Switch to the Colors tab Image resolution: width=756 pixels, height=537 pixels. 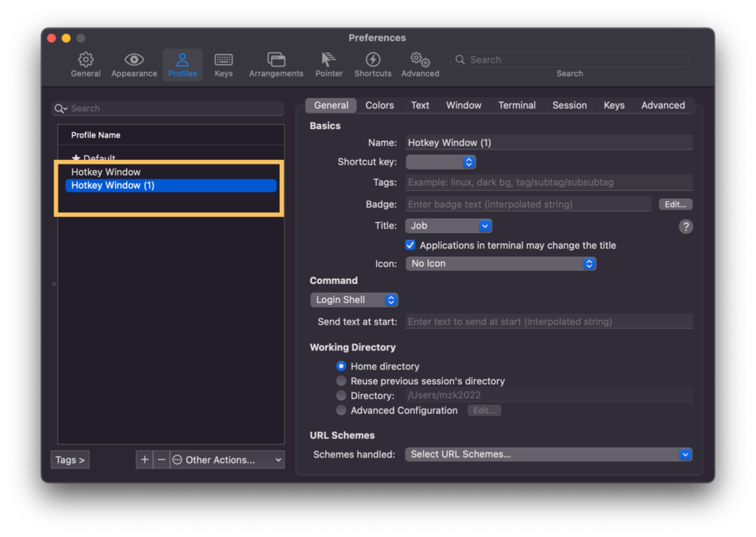379,105
